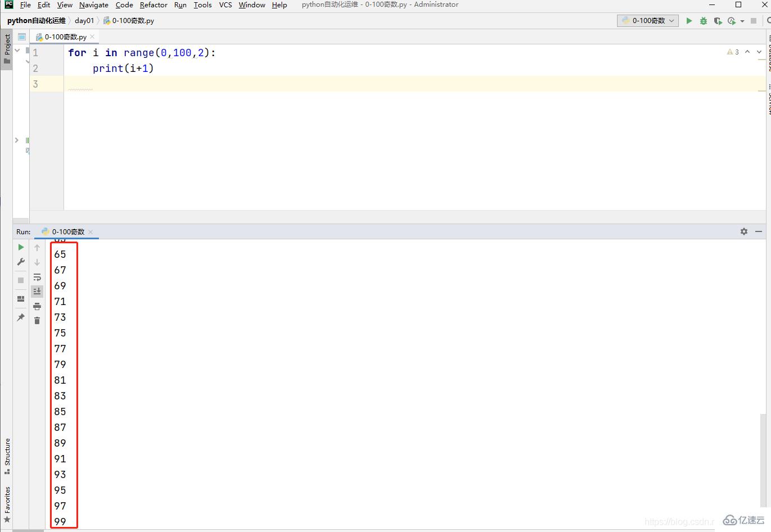Select the 0-100奇数.py editor tab

(x=66, y=37)
